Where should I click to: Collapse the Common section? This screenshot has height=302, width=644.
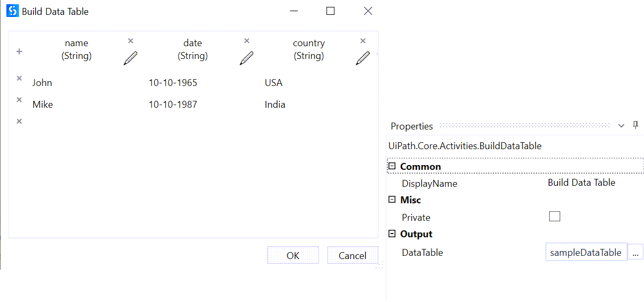[x=392, y=166]
